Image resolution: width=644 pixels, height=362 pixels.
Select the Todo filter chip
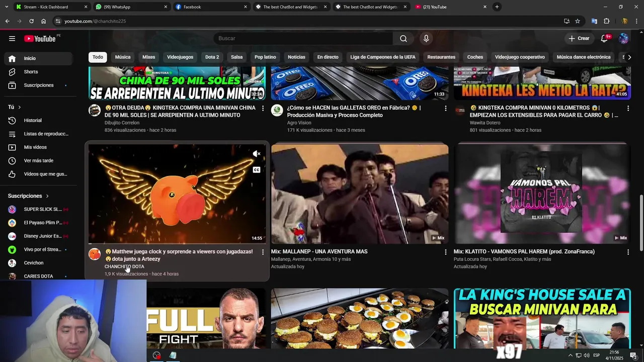click(x=98, y=57)
